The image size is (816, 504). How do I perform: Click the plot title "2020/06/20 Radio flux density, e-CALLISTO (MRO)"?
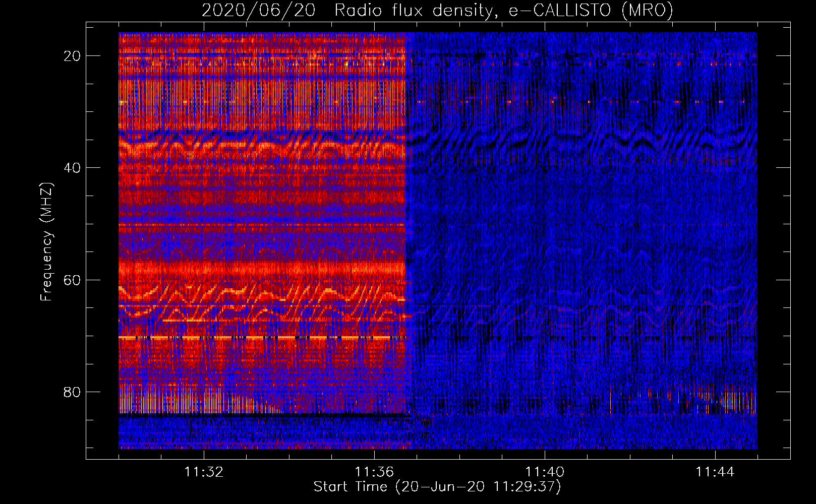tap(437, 10)
